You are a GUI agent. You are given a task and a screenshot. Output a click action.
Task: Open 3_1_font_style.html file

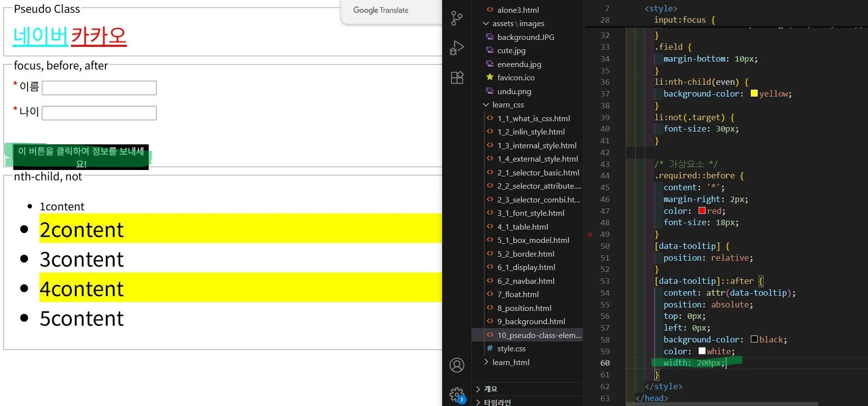tap(531, 213)
